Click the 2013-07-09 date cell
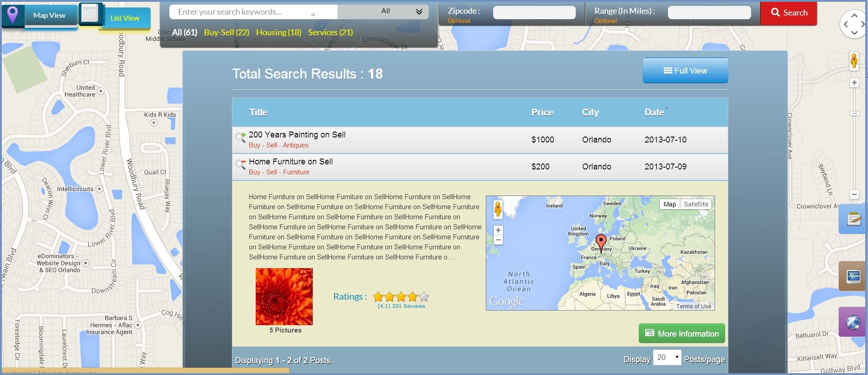This screenshot has width=868, height=375. [665, 167]
